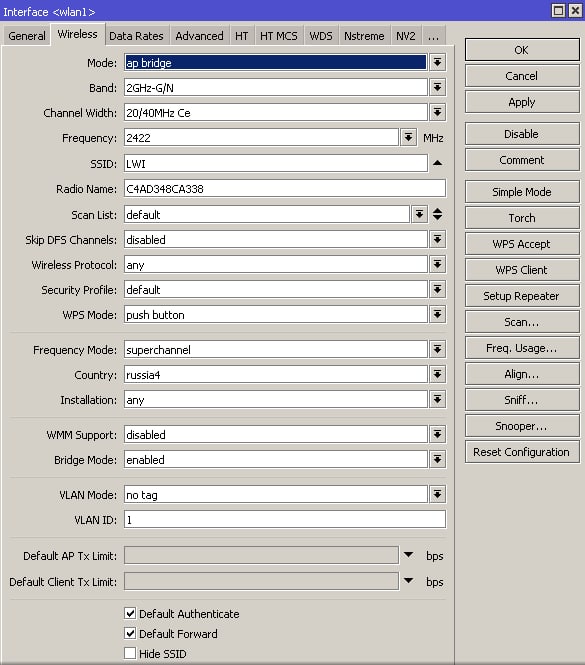Collapse the SSID field with up arrow
This screenshot has height=665, width=585.
pos(437,163)
